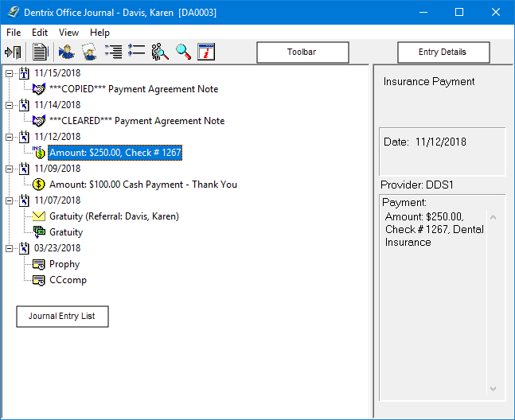
Task: Open the File menu
Action: (x=14, y=33)
